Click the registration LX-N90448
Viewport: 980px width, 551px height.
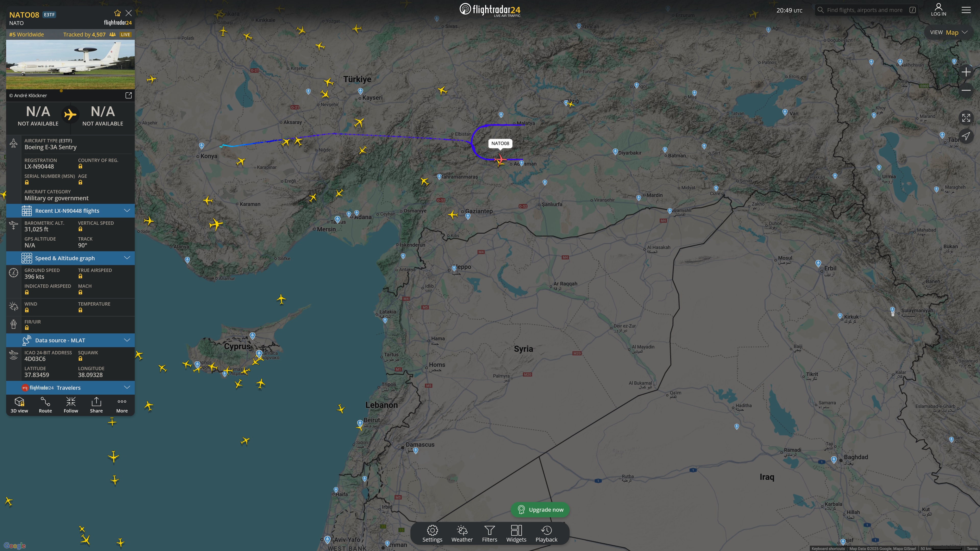click(x=39, y=167)
